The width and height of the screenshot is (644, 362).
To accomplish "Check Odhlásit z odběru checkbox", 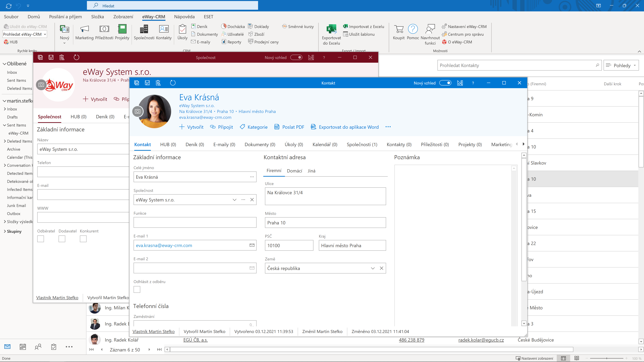I will coord(137,289).
